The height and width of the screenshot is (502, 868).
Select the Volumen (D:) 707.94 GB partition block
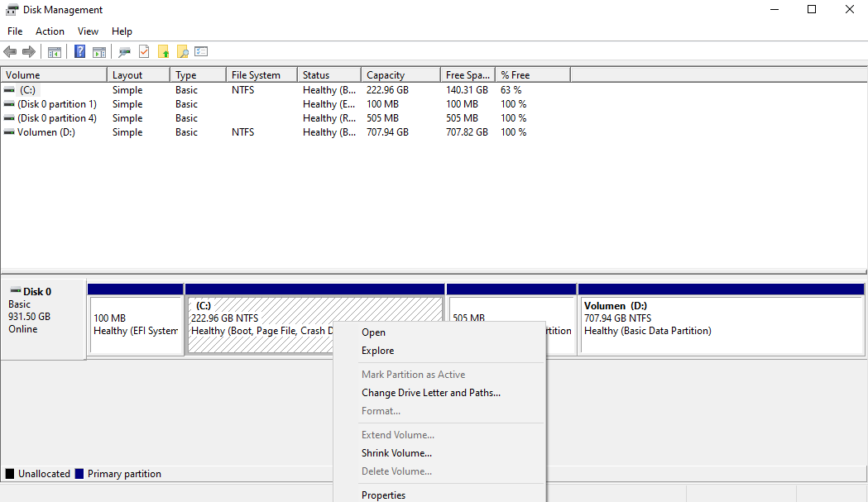[x=722, y=325]
